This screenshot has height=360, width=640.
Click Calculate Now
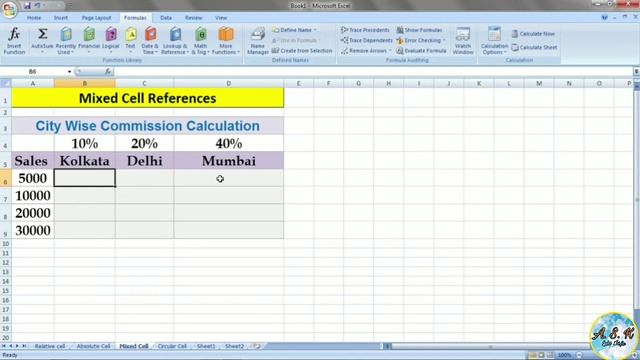[x=533, y=34]
